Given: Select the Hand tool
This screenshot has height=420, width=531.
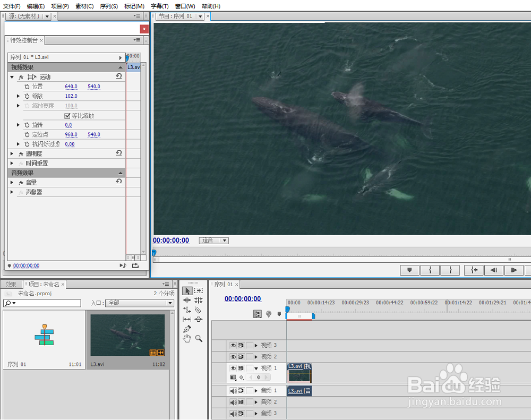Looking at the screenshot, I should coord(187,338).
